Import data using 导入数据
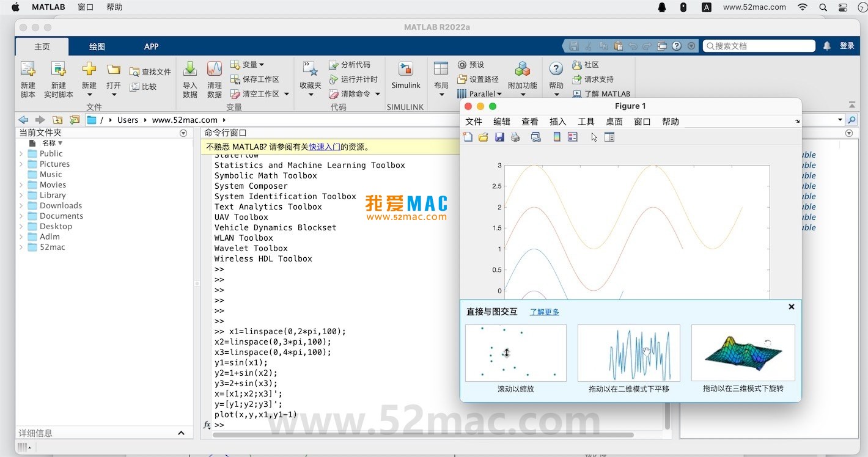This screenshot has height=457, width=868. coord(190,79)
